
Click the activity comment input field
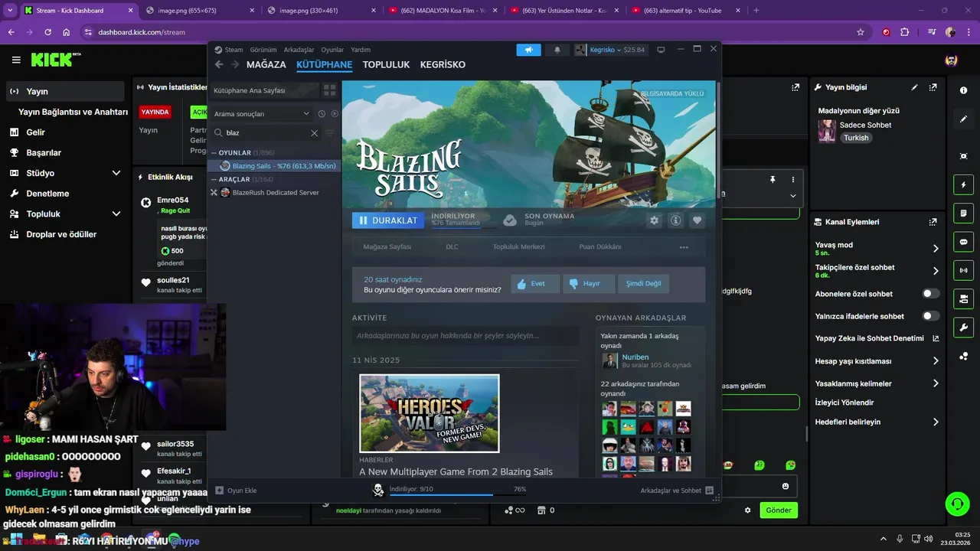tap(465, 335)
